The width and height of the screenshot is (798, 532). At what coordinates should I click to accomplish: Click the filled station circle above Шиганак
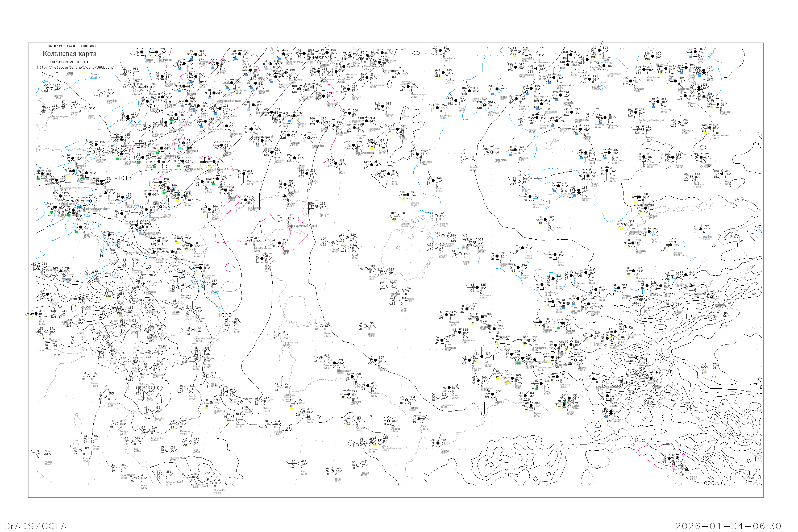tap(633, 243)
